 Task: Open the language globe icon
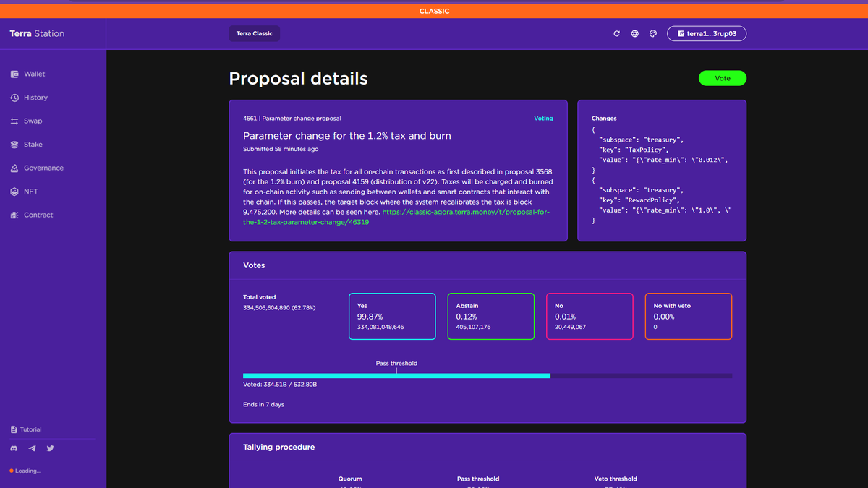pos(634,33)
